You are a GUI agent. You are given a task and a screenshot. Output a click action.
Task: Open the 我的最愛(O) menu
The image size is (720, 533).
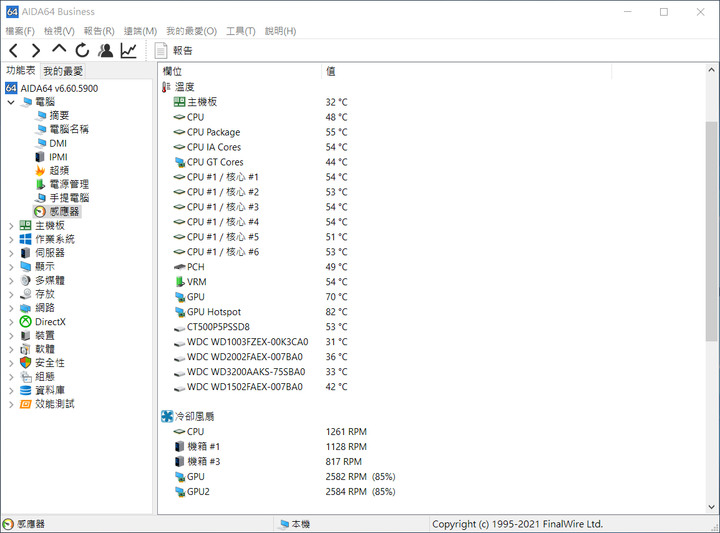coord(191,31)
